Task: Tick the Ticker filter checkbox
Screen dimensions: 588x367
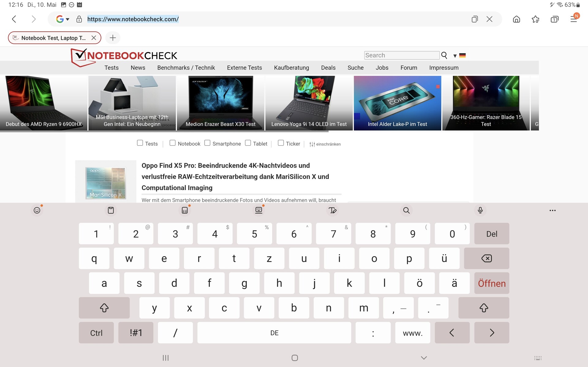Action: point(281,143)
